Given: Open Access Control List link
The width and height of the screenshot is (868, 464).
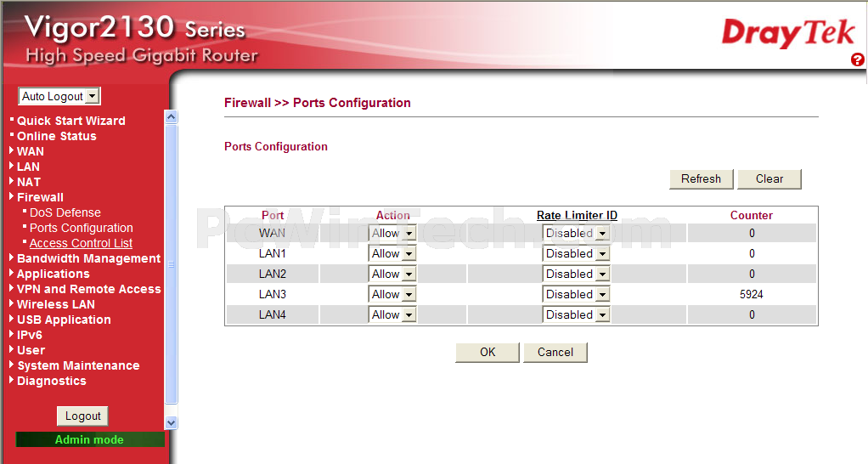Looking at the screenshot, I should tap(81, 243).
